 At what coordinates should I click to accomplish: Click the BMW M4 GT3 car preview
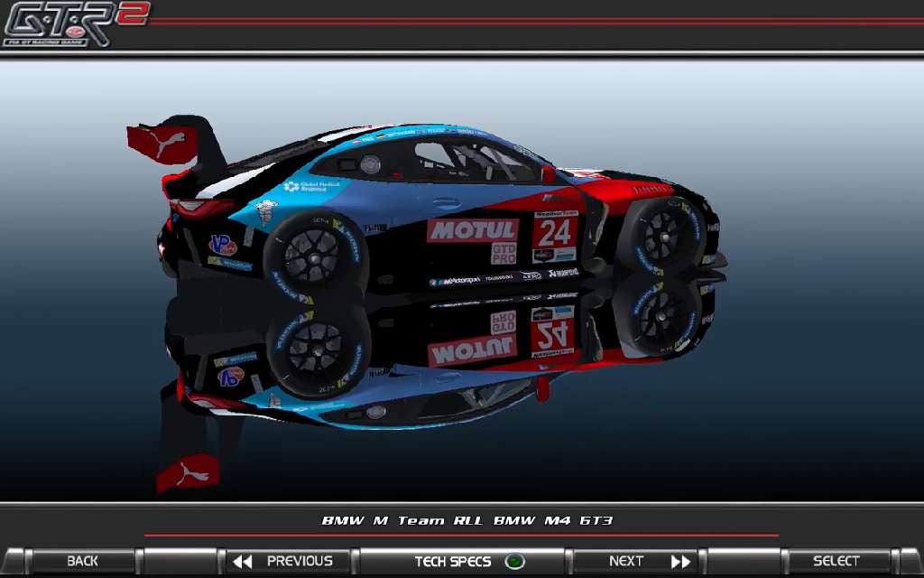point(439,212)
